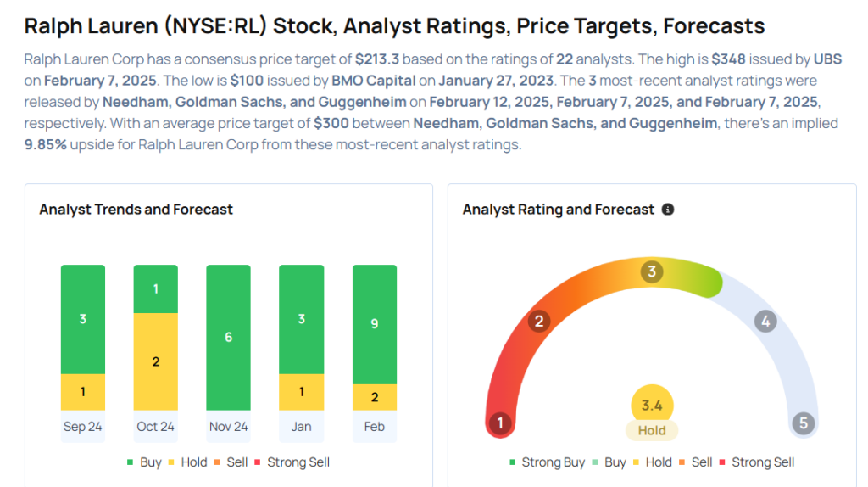The height and width of the screenshot is (487, 868).
Task: Click the Oct 24 yellow Hold segment showing 2
Action: pos(155,361)
